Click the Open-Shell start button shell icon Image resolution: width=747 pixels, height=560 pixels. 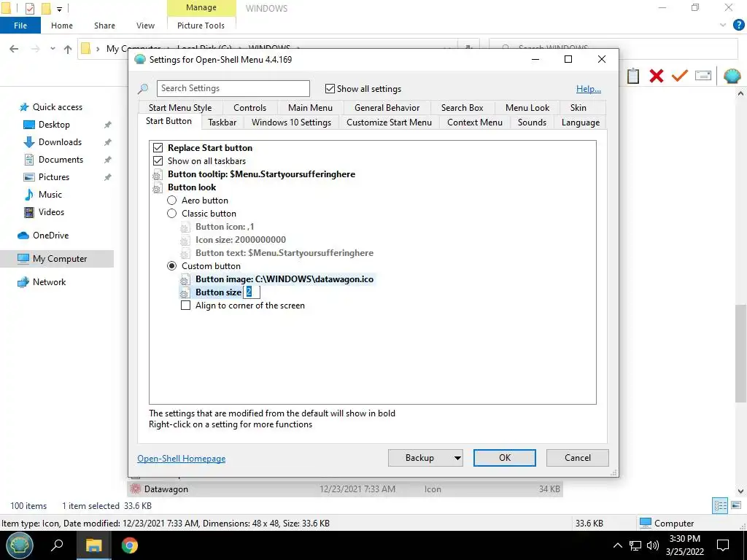click(19, 545)
